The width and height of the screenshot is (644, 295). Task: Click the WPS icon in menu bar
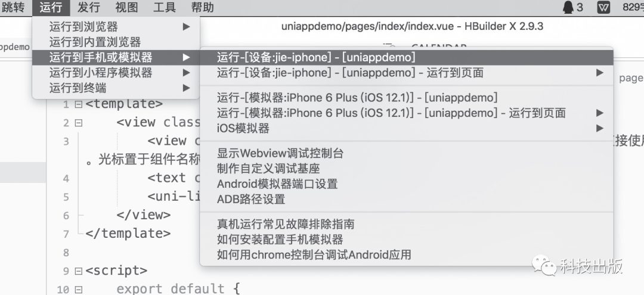[x=603, y=7]
